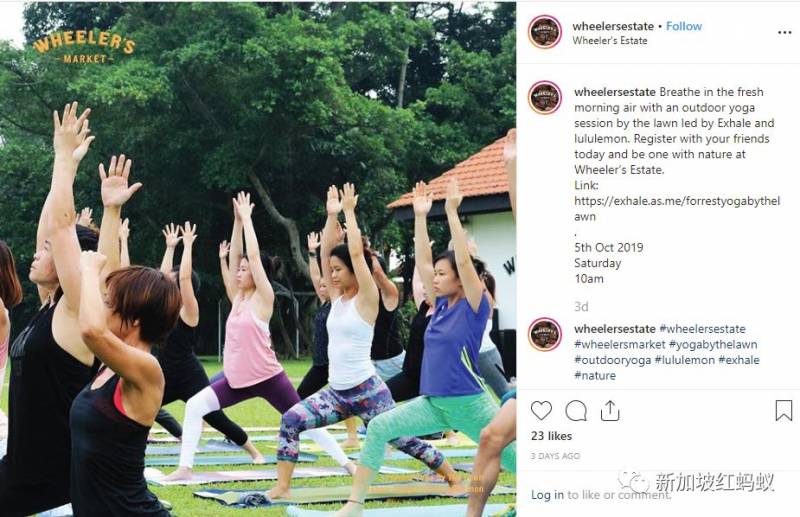The width and height of the screenshot is (800, 517).
Task: Open three-dot more options menu
Action: (x=784, y=32)
